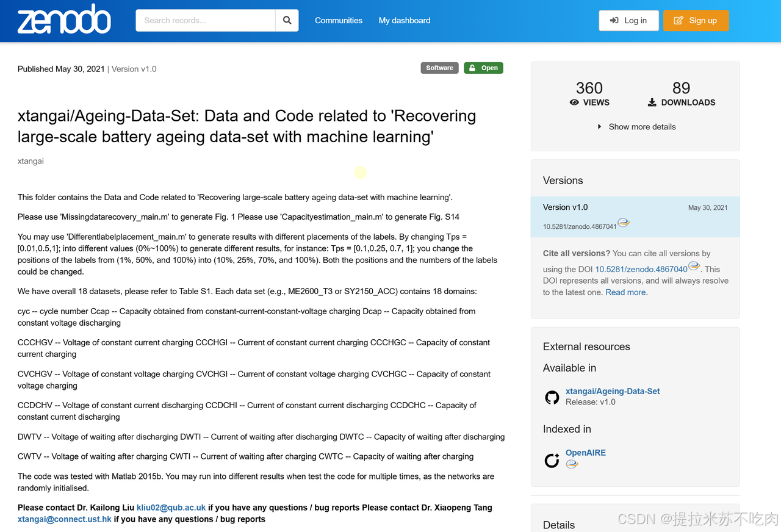This screenshot has width=781, height=532.
Task: Click the 'May 30, 2021' version date
Action: tap(708, 207)
